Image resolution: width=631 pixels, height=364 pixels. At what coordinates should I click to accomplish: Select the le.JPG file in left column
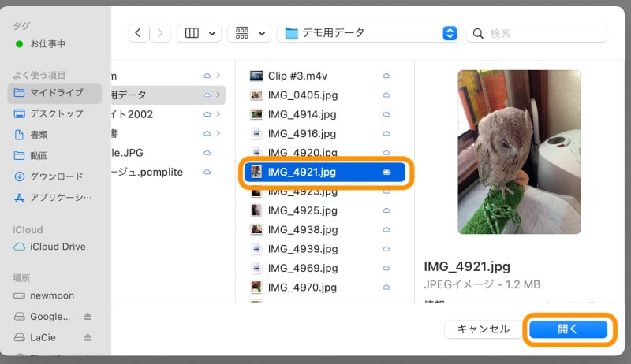click(x=168, y=153)
